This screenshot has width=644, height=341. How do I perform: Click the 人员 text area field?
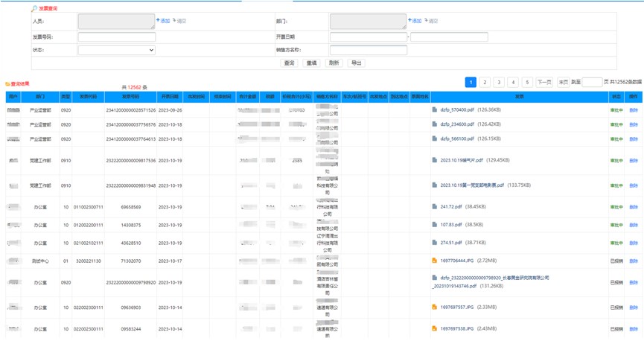pos(117,22)
